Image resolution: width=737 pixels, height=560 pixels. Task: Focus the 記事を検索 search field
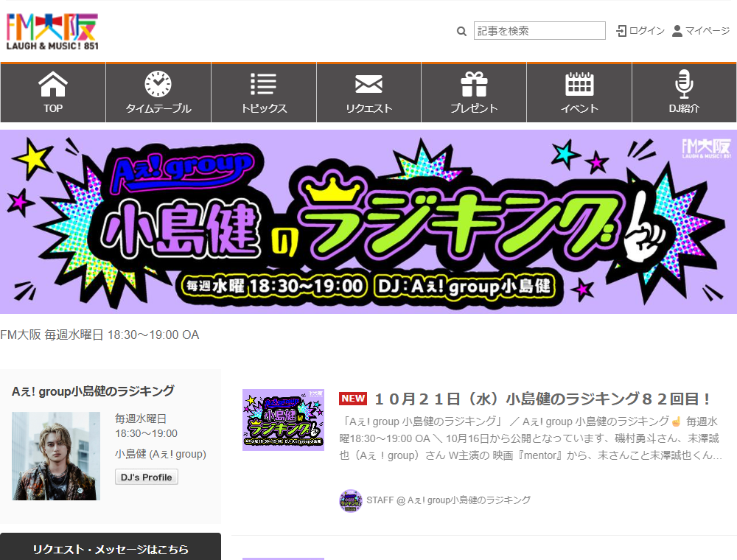pyautogui.click(x=539, y=30)
